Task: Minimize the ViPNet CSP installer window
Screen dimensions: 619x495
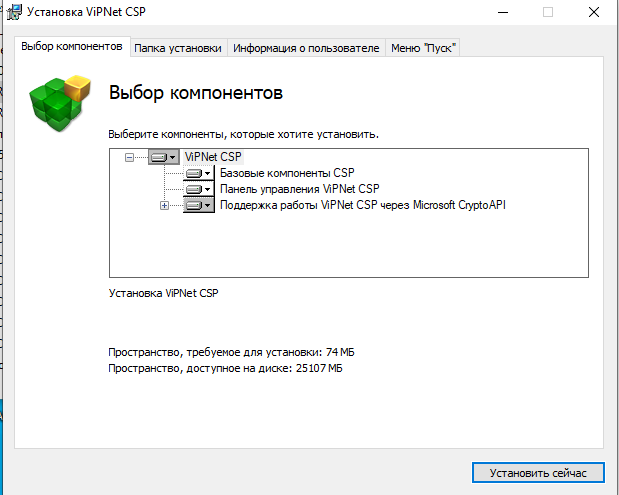Action: [x=500, y=13]
